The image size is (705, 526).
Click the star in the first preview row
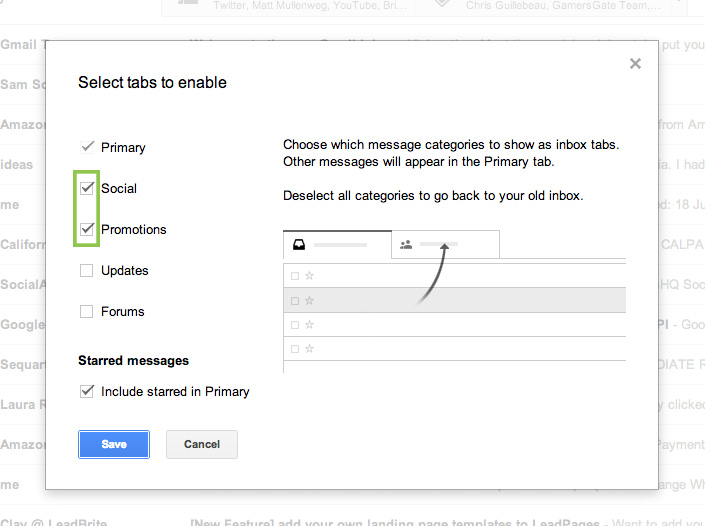click(x=310, y=275)
